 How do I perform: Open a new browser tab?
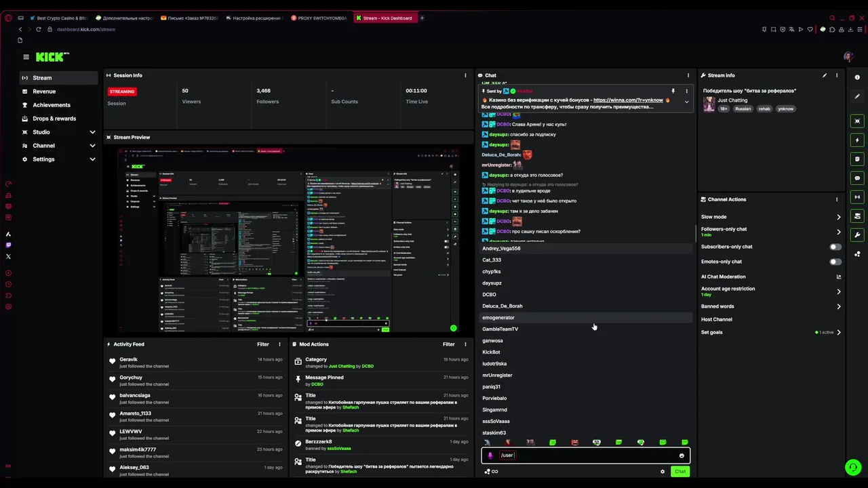pyautogui.click(x=422, y=18)
